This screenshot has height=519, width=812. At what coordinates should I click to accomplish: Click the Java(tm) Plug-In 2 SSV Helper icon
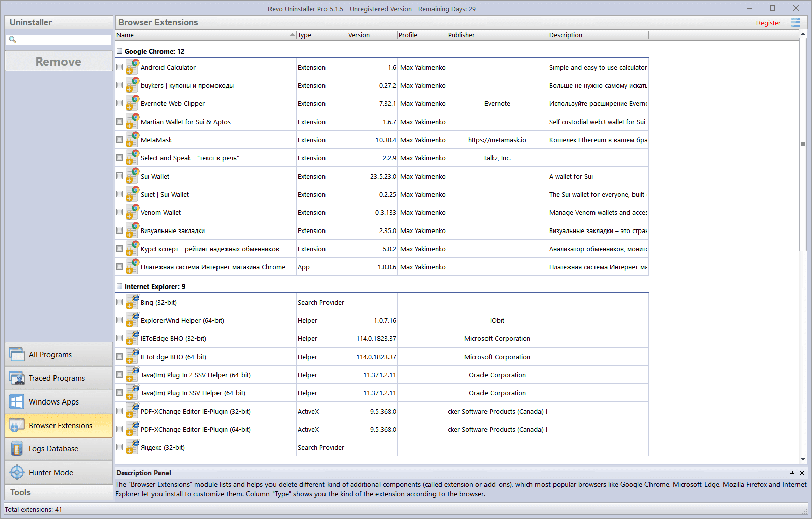pyautogui.click(x=132, y=375)
